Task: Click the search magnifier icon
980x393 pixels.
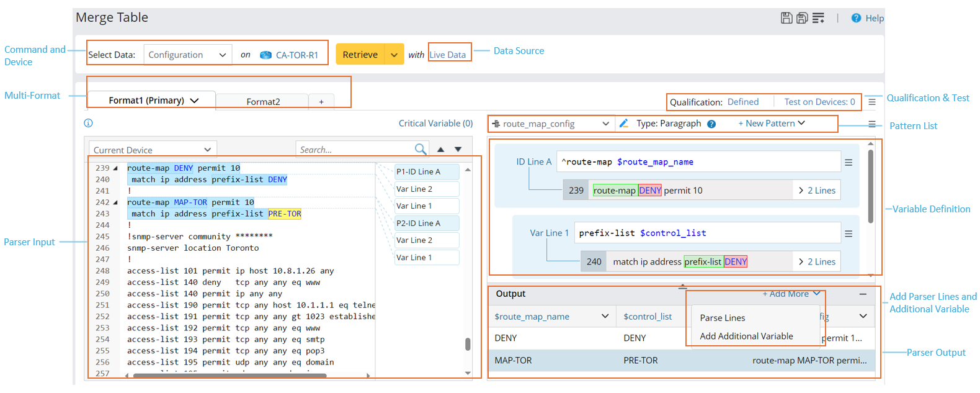Action: pos(421,149)
